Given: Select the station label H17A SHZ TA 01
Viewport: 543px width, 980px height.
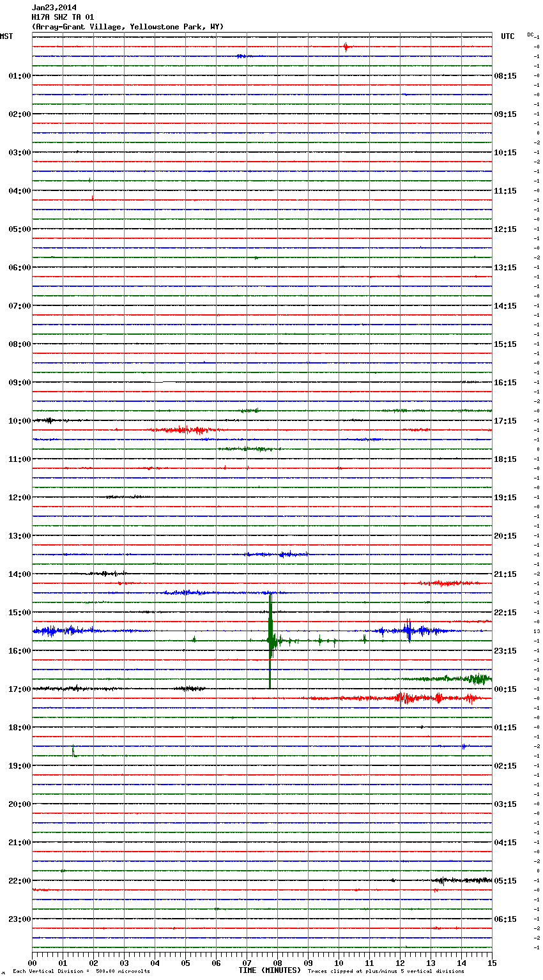Looking at the screenshot, I should (x=63, y=17).
